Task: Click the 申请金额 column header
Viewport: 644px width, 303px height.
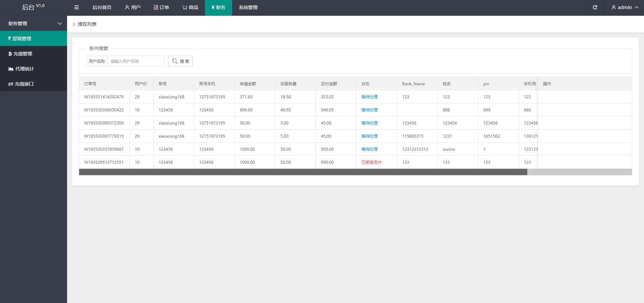Action: (248, 84)
